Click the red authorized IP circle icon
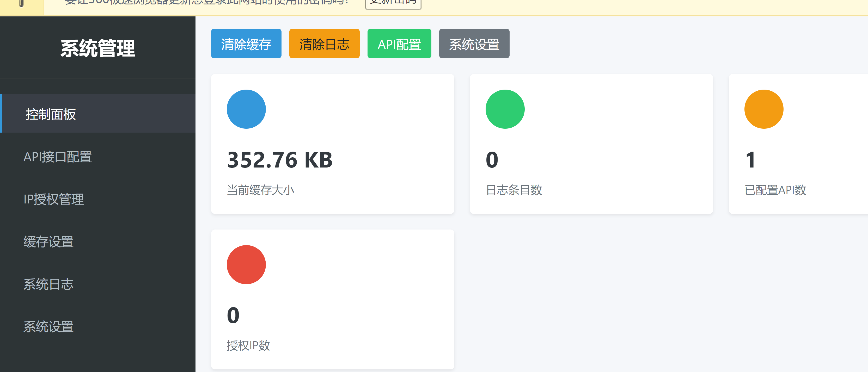This screenshot has height=372, width=868. click(x=246, y=264)
